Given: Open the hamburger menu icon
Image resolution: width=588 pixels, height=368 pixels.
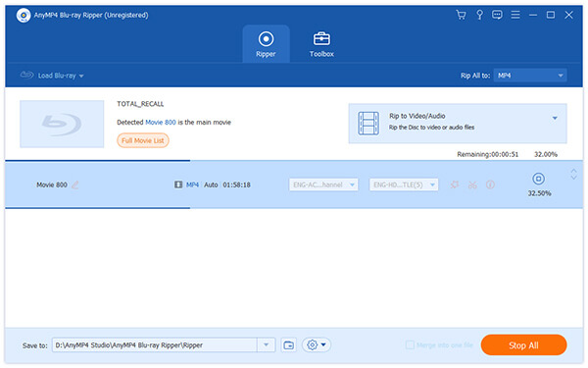Looking at the screenshot, I should pyautogui.click(x=515, y=15).
